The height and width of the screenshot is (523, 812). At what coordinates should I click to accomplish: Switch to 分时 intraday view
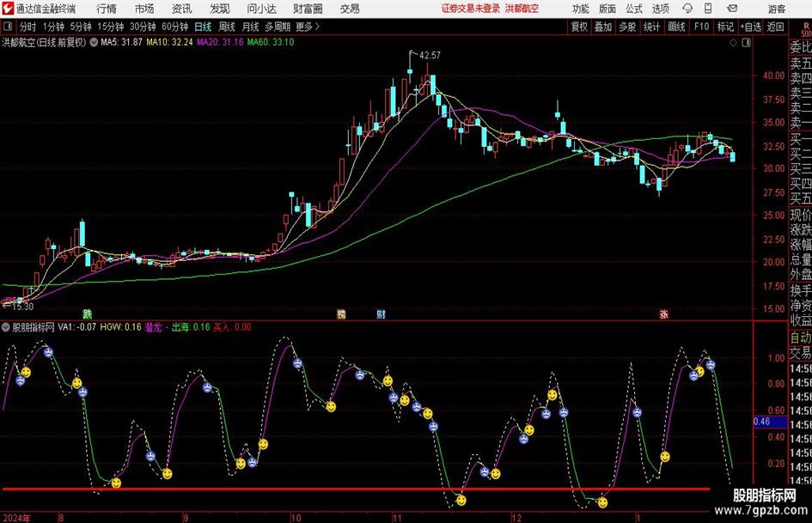tap(28, 27)
